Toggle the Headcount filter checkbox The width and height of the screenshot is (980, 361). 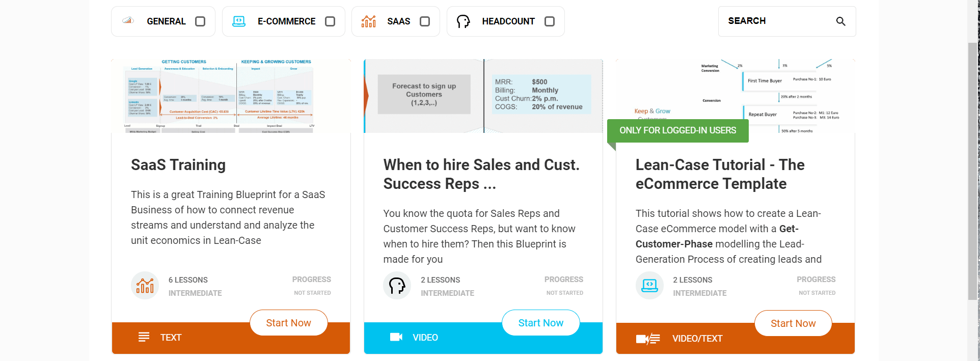(550, 21)
